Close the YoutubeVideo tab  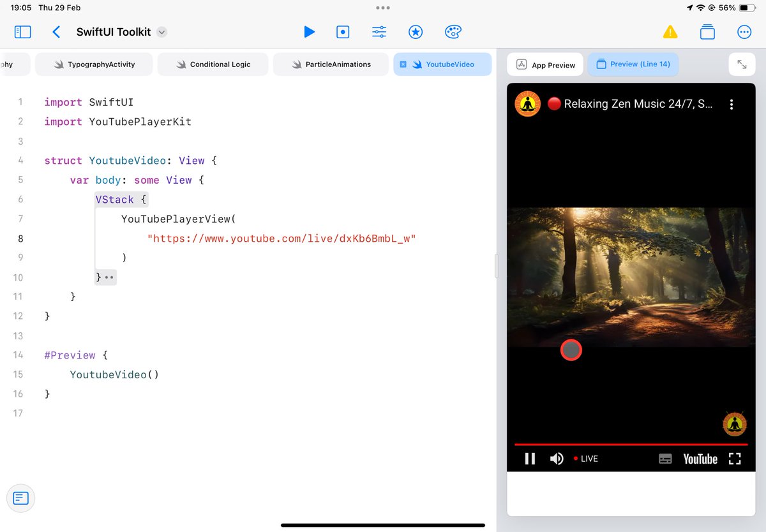pos(403,64)
